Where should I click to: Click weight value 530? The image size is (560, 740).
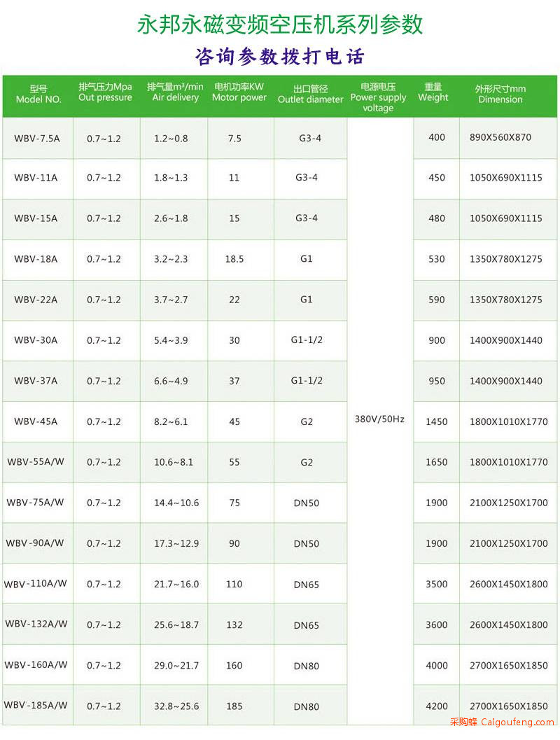pos(437,259)
